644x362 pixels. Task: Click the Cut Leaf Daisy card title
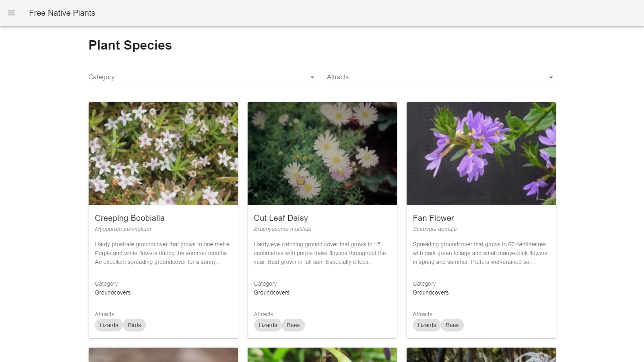[281, 218]
